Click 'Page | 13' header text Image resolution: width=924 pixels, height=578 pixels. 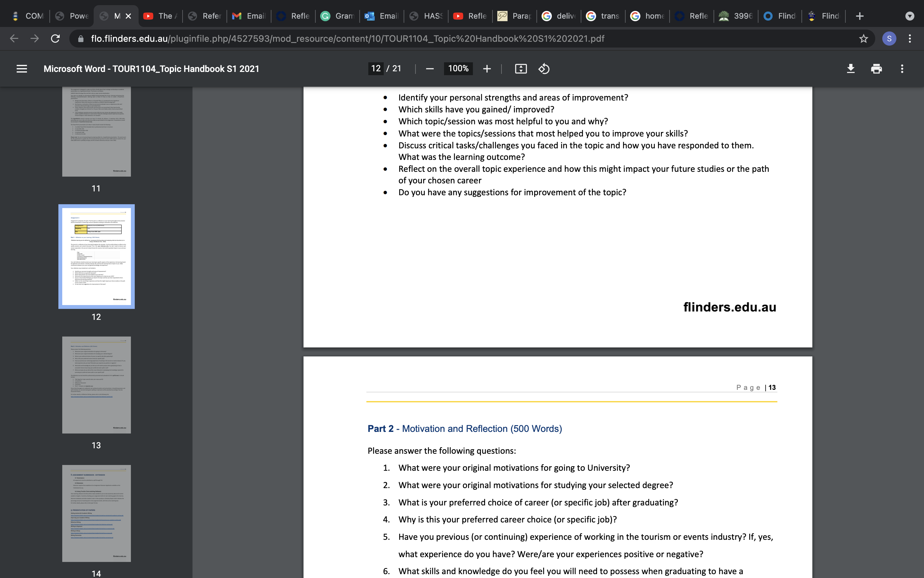[x=756, y=387]
